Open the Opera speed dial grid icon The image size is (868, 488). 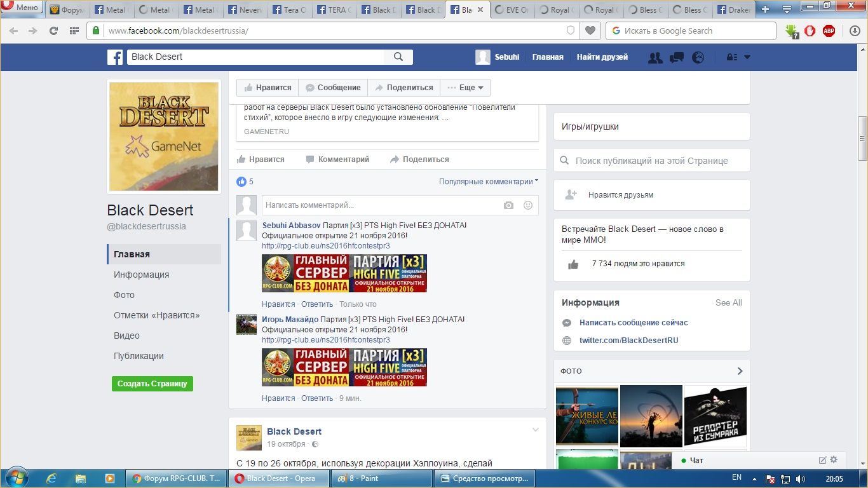(74, 30)
